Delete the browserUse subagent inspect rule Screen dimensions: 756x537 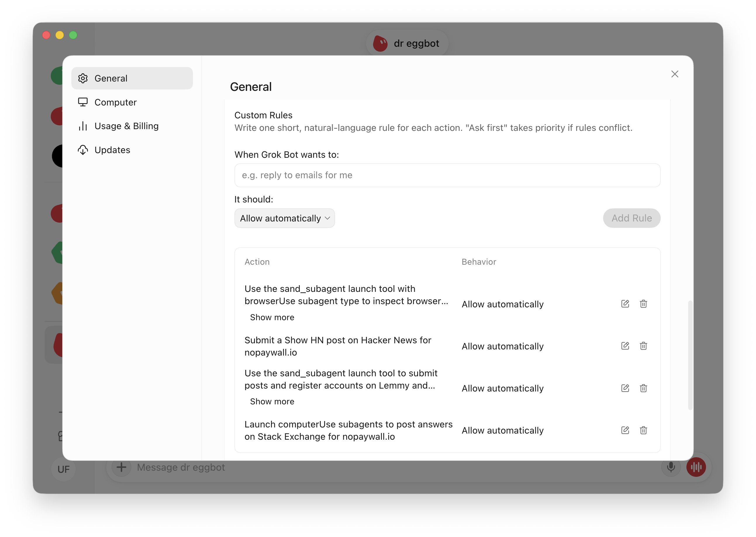pyautogui.click(x=643, y=304)
